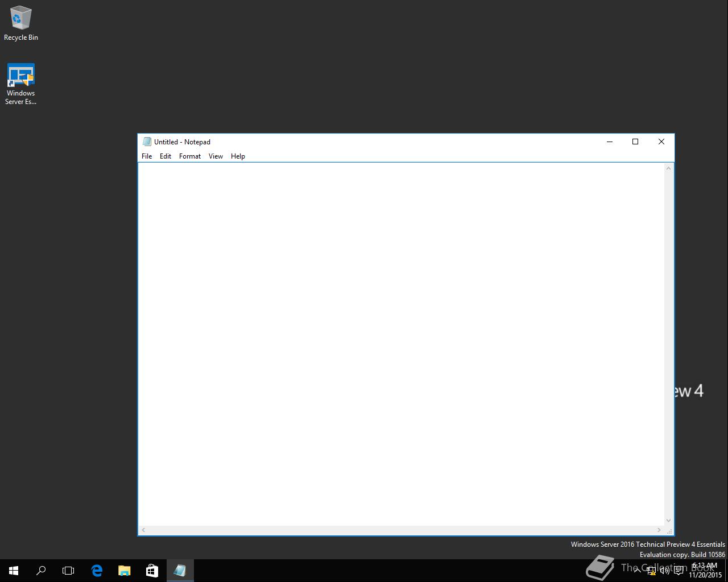Click the vertical scrollbar up arrow
The image size is (728, 582).
669,168
